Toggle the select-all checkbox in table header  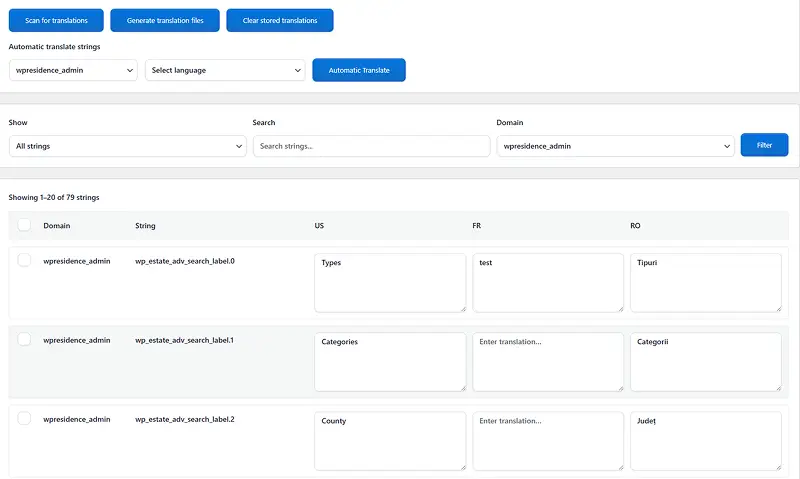tap(24, 225)
